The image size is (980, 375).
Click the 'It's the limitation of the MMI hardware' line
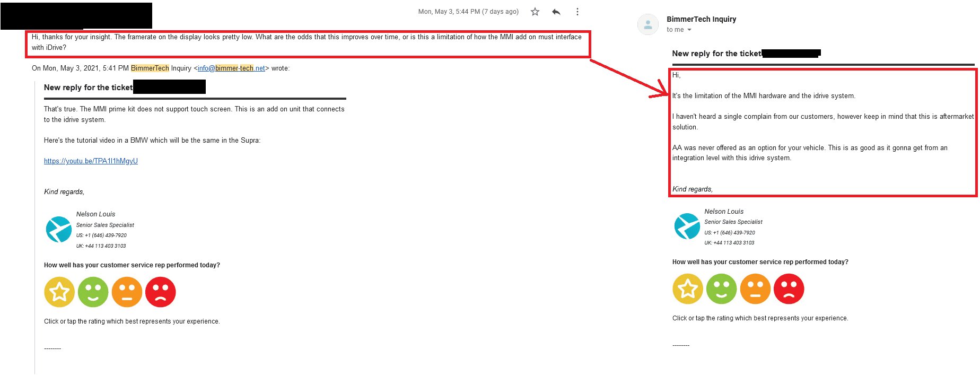click(764, 96)
